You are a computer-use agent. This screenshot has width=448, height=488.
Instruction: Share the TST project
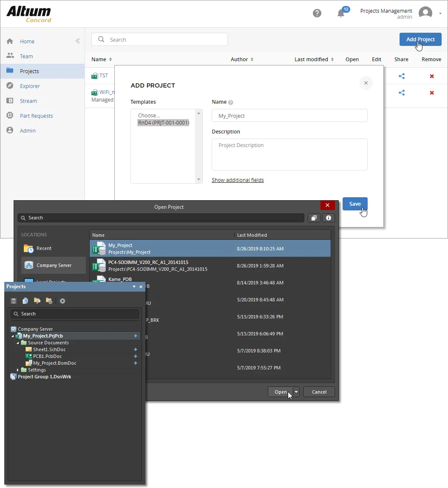402,76
